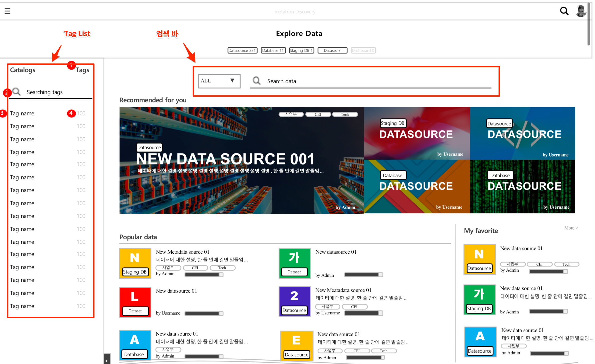Click the 사업부 tag on the banner

(291, 114)
